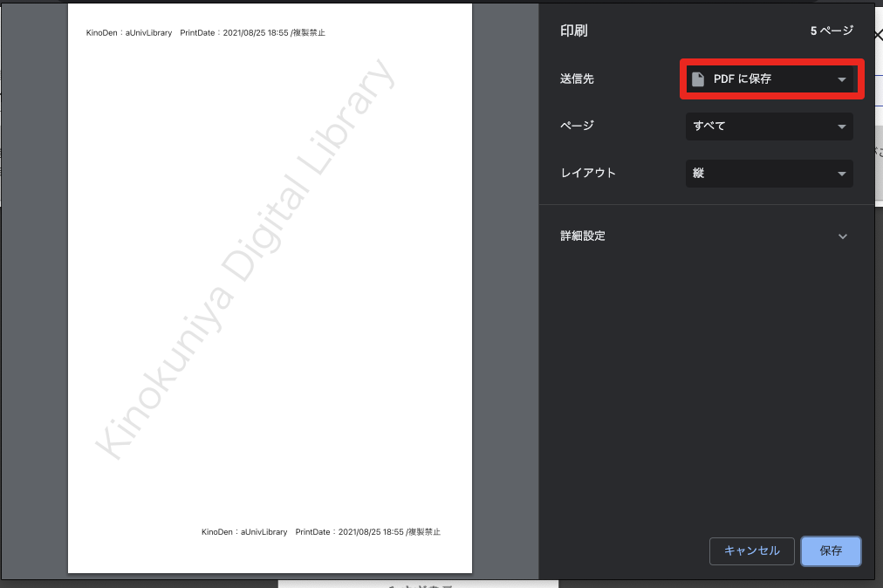Click the arrow on the レイアウト dropdown
Viewport: 883px width, 588px height.
coord(841,174)
